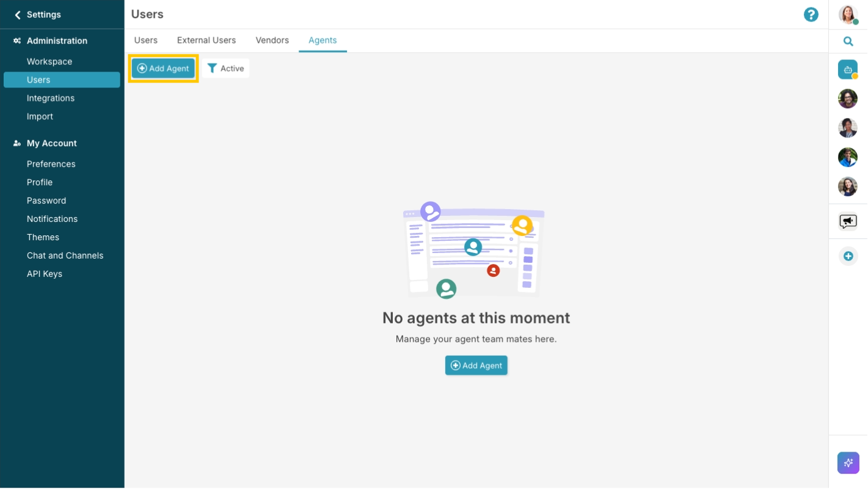Click the back chevron beside Settings

18,15
